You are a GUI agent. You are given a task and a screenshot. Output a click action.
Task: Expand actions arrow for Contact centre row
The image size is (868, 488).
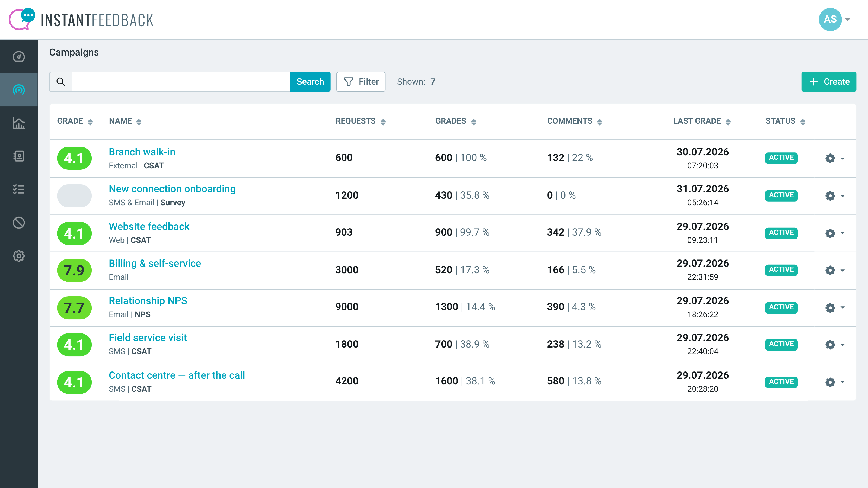[843, 382]
